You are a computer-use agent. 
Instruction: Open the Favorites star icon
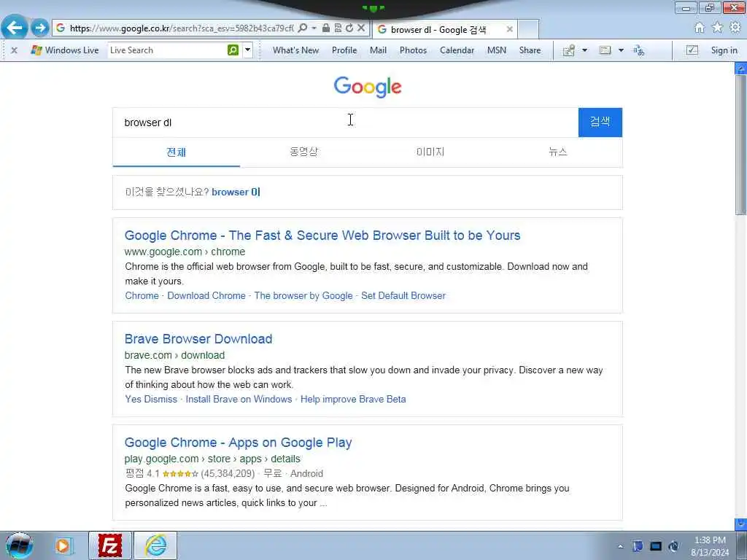(x=717, y=28)
